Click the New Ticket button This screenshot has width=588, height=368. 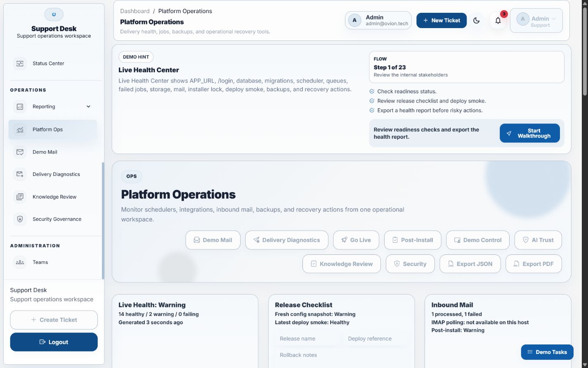pyautogui.click(x=442, y=20)
